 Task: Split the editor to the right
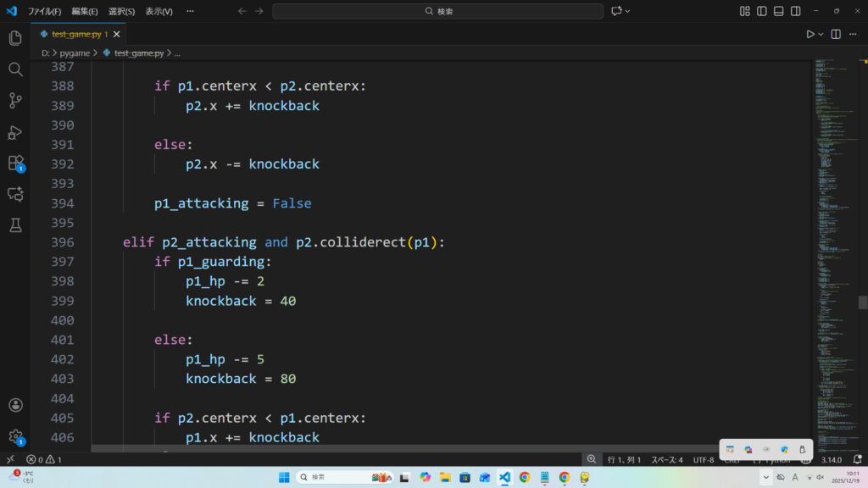click(x=836, y=35)
